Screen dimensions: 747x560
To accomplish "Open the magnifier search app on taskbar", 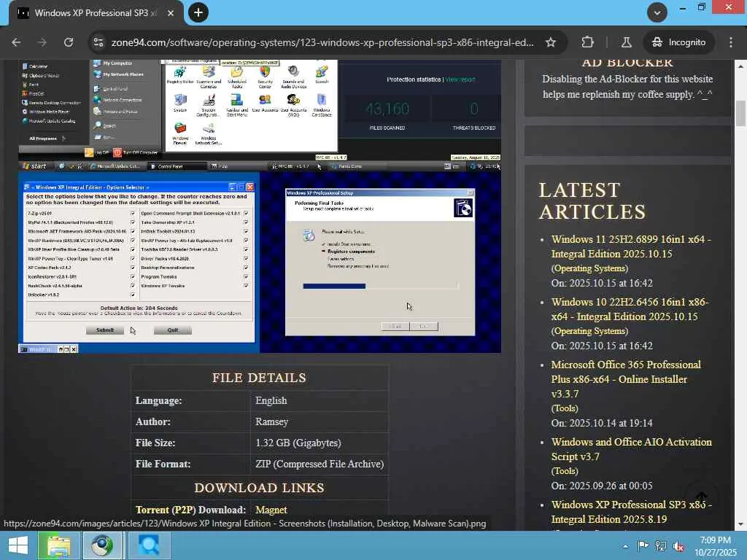I will pos(149,545).
